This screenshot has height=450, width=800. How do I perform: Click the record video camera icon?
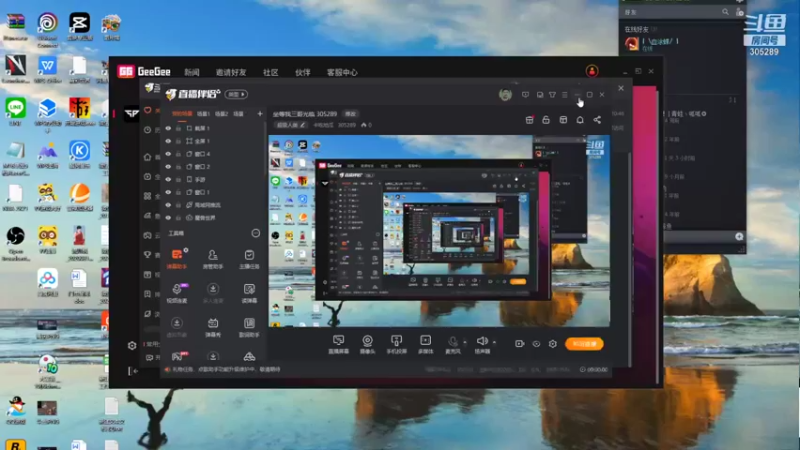pyautogui.click(x=519, y=344)
